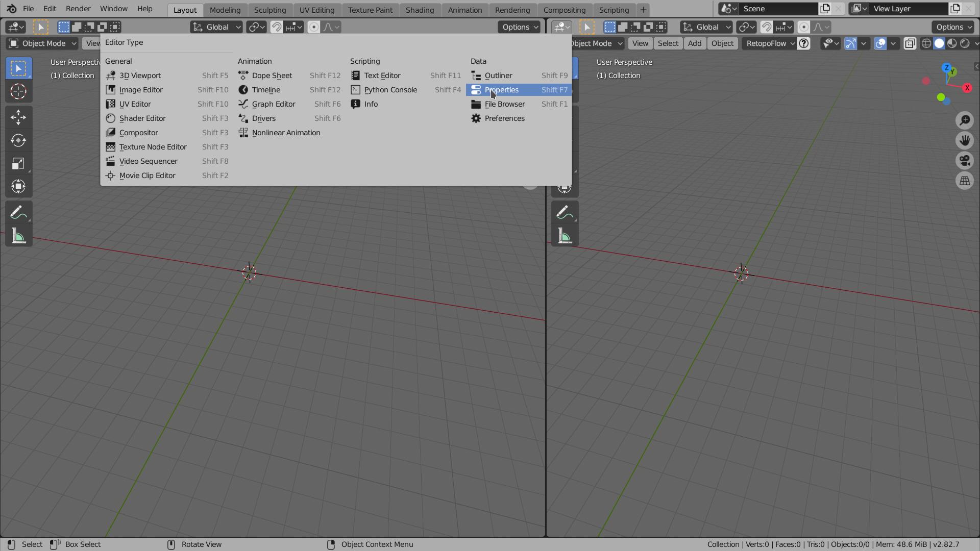This screenshot has height=551, width=980.
Task: Switch to material preview shading
Action: (952, 43)
